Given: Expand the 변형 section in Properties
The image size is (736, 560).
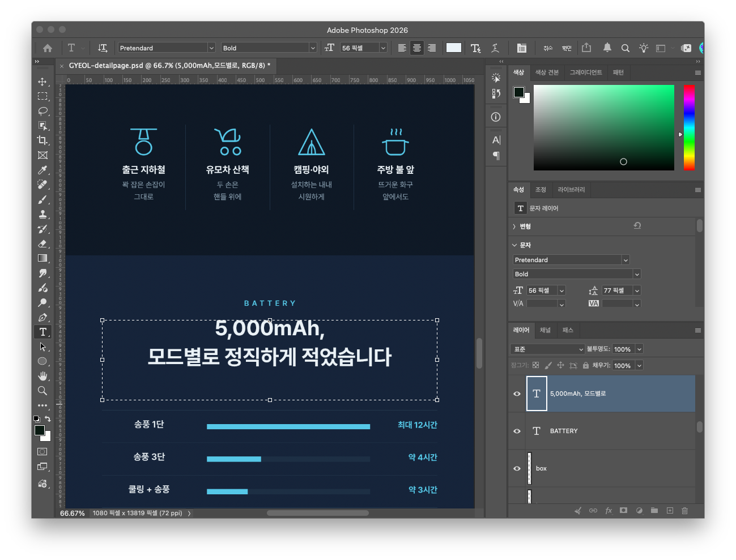Looking at the screenshot, I should tap(514, 226).
